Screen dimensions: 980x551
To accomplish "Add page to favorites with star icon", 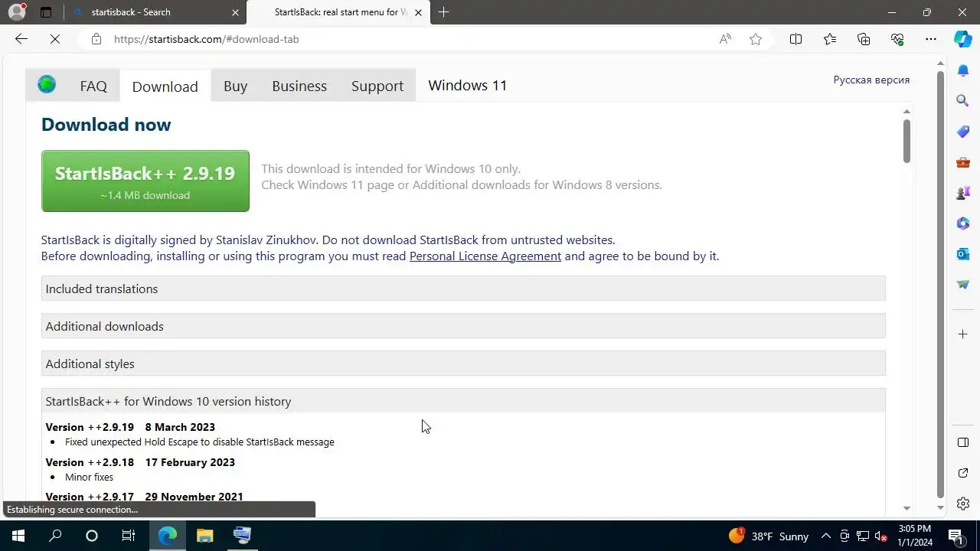I will [756, 39].
